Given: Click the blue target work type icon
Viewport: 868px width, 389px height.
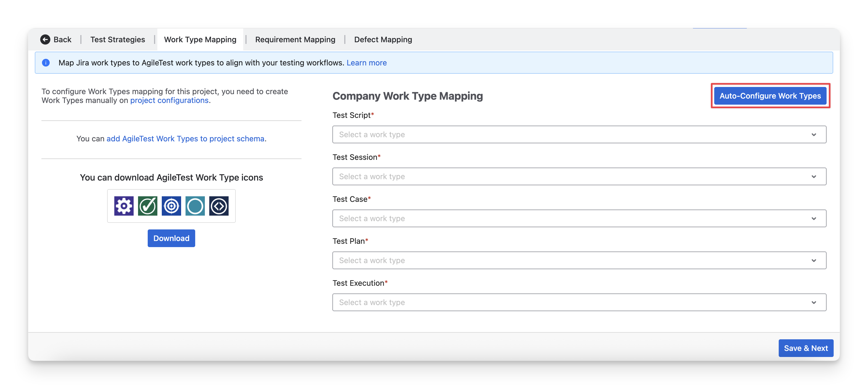Looking at the screenshot, I should (171, 206).
